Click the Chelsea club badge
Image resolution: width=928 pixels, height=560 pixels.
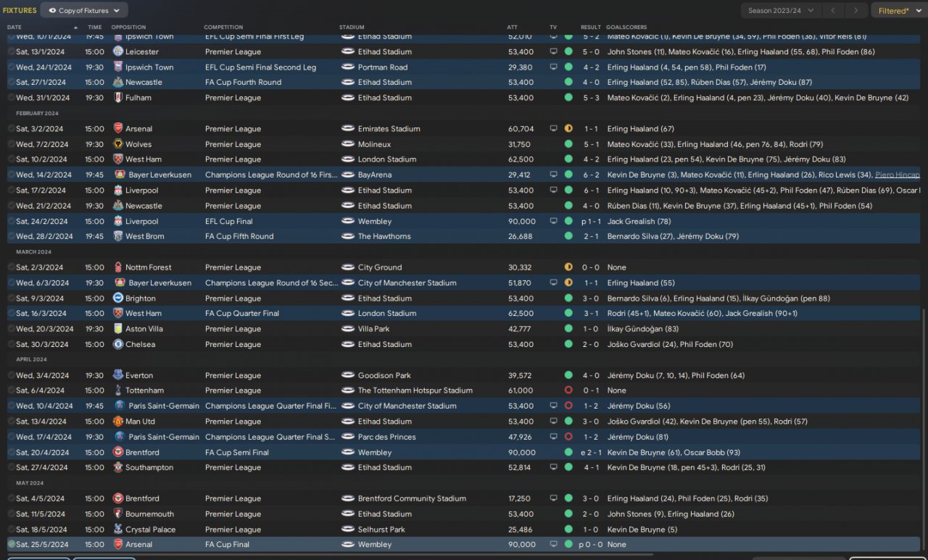click(x=118, y=345)
